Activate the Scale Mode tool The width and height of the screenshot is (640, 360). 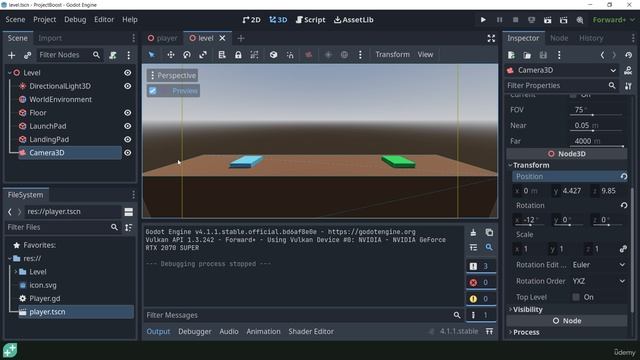(x=203, y=55)
